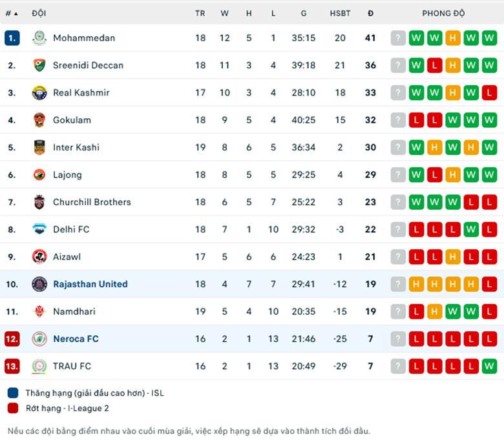The width and height of the screenshot is (504, 443).
Task: Click the Mohammedan team crest icon
Action: [x=39, y=38]
